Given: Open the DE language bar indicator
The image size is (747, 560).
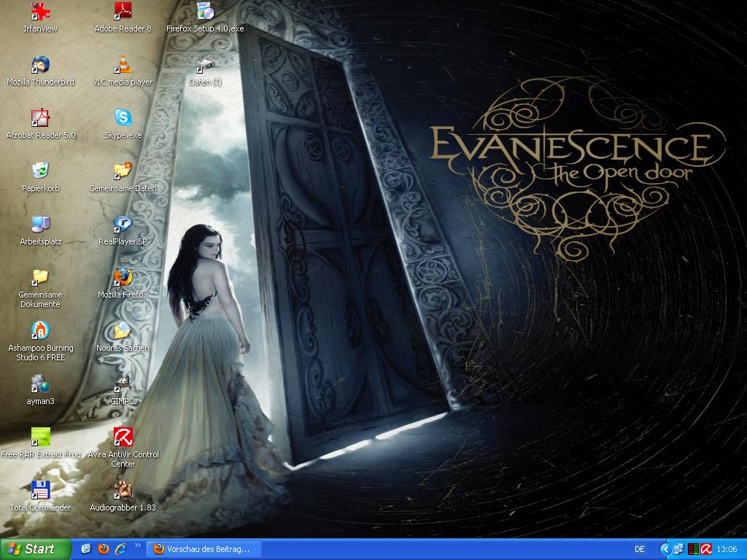Looking at the screenshot, I should [x=639, y=550].
